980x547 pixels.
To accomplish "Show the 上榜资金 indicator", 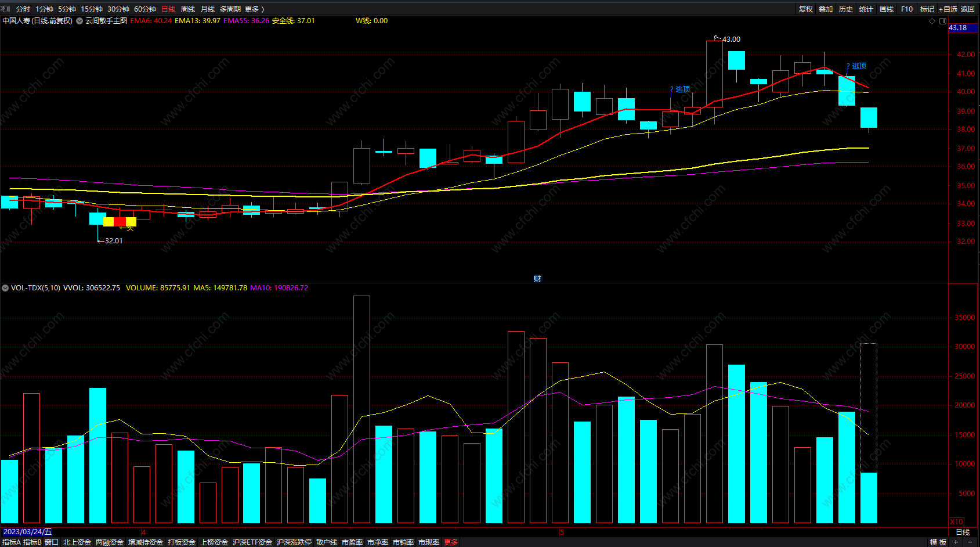I will pyautogui.click(x=214, y=542).
